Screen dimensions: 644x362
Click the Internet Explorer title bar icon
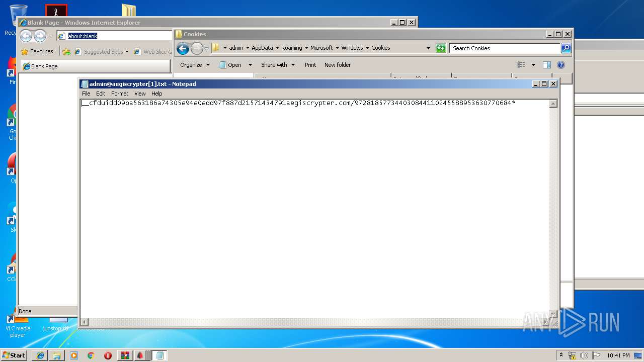(24, 23)
